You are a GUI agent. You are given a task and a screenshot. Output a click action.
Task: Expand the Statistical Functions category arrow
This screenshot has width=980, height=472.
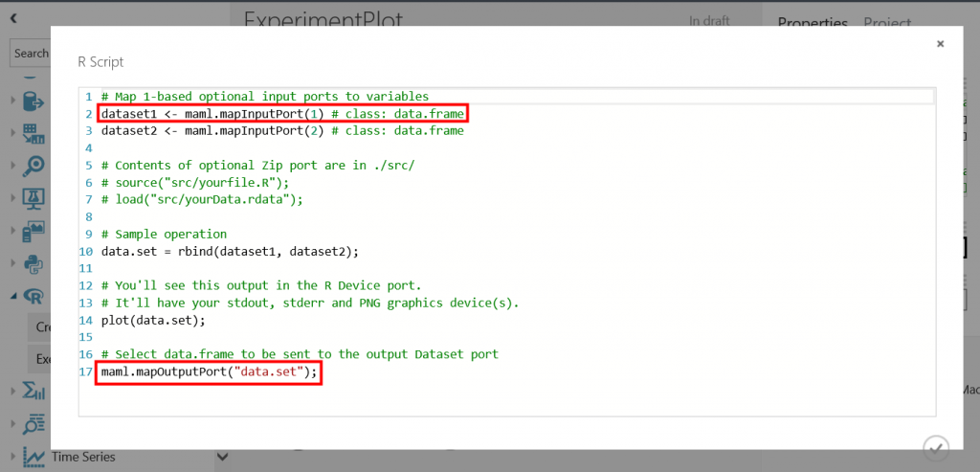13,392
